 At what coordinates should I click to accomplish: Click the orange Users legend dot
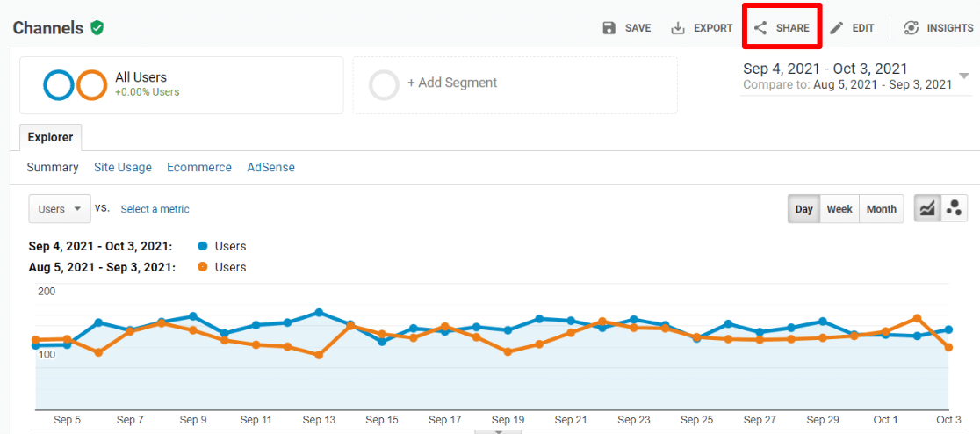pyautogui.click(x=202, y=267)
